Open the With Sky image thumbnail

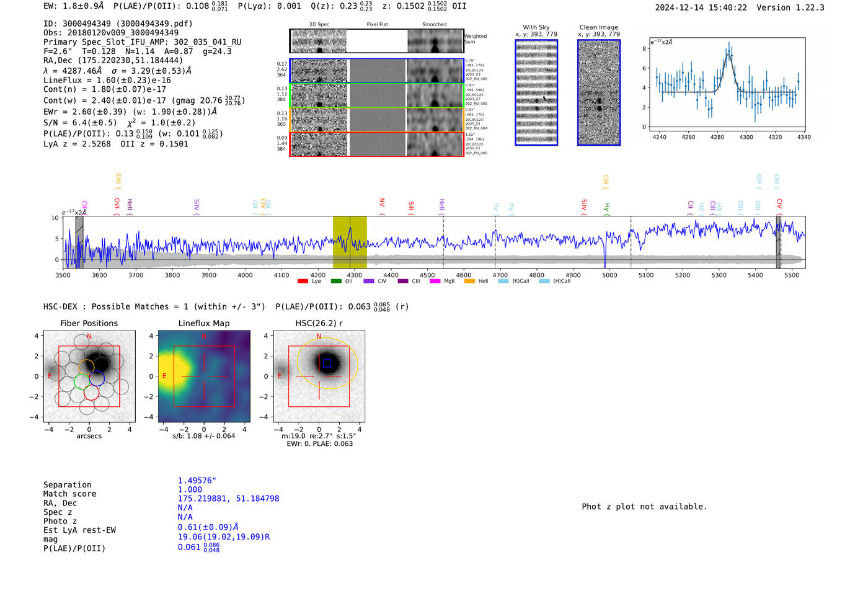536,92
